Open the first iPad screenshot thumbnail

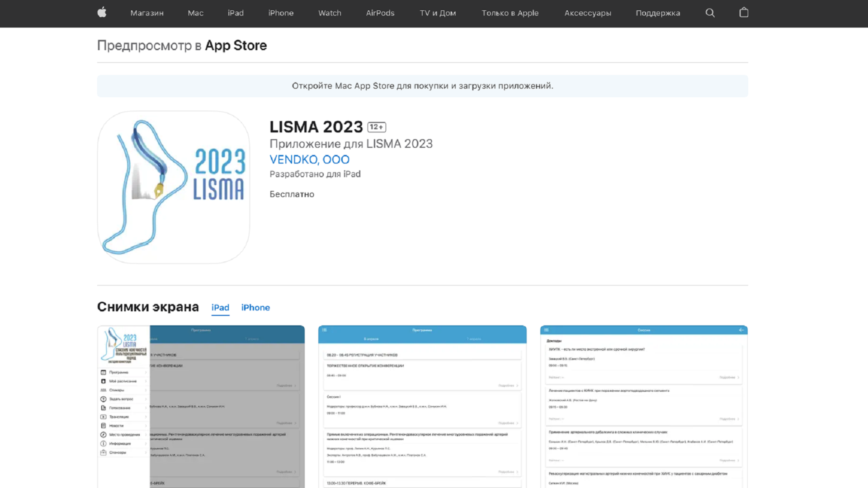click(x=201, y=407)
